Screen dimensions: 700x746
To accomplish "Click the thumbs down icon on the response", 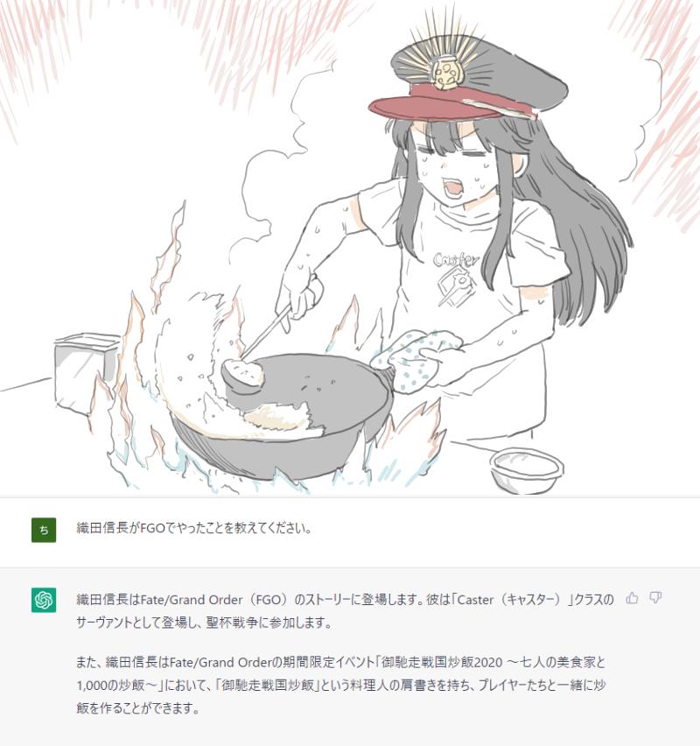I will (x=655, y=598).
